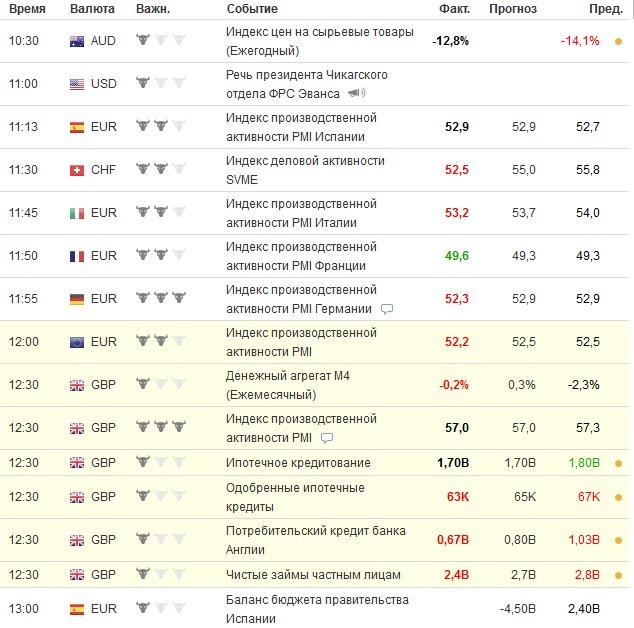Click the yellow revision dot in the AUD row
Image resolution: width=634 pixels, height=628 pixels.
click(x=618, y=42)
